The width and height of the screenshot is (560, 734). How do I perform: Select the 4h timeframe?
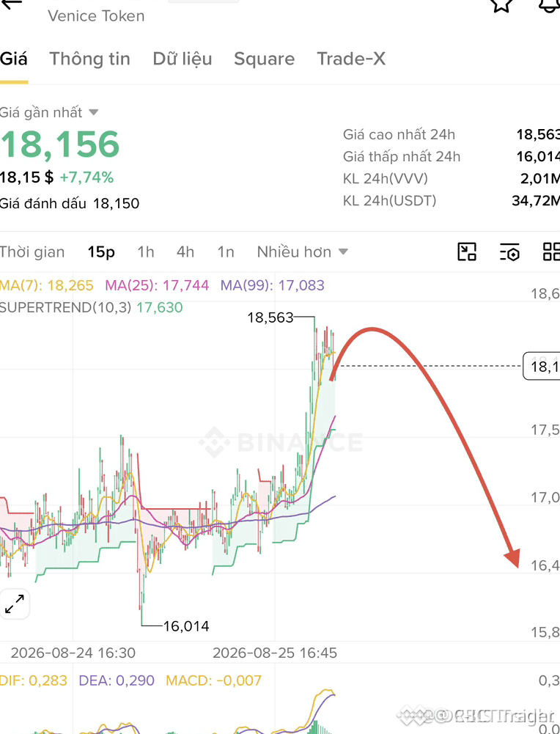pos(185,252)
